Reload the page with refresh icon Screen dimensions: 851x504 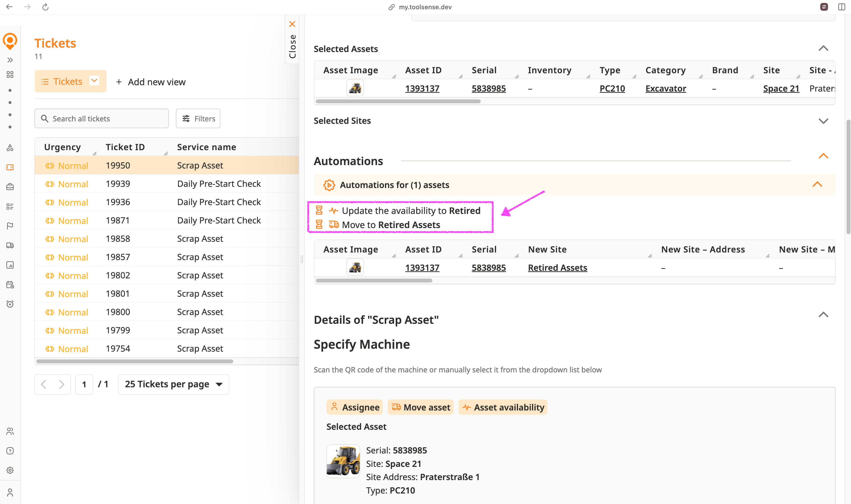point(45,7)
